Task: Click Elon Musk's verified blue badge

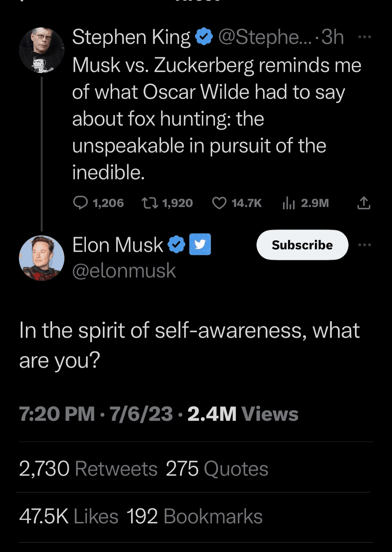Action: click(177, 245)
